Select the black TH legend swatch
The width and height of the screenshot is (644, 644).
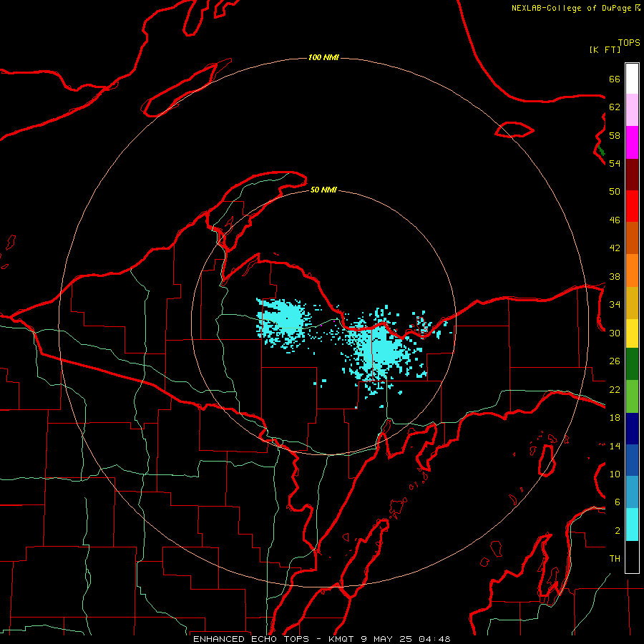(632, 557)
